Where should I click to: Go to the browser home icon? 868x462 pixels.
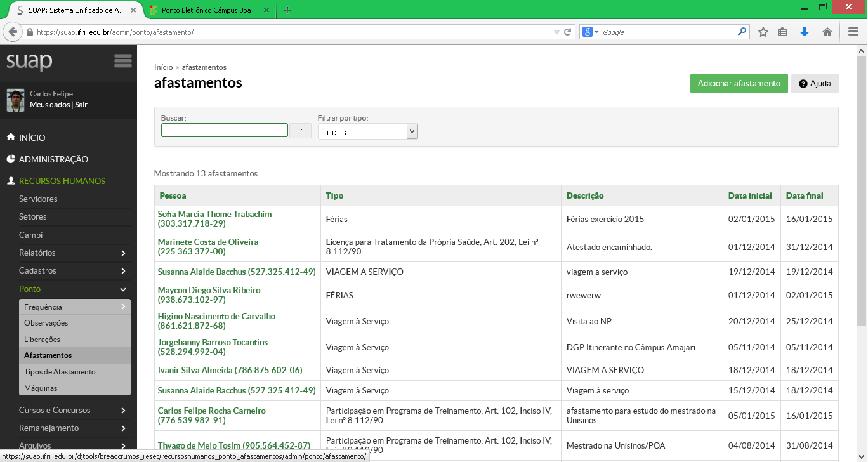click(x=827, y=32)
